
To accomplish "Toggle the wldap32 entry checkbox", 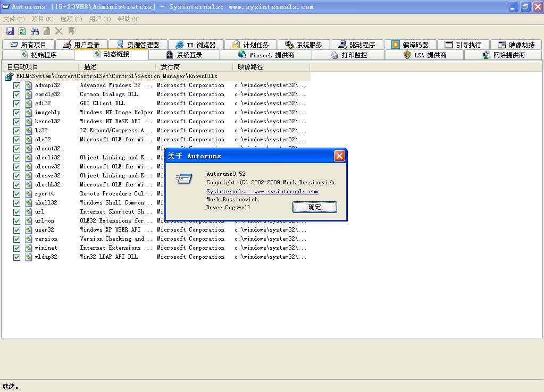I will tap(16, 257).
